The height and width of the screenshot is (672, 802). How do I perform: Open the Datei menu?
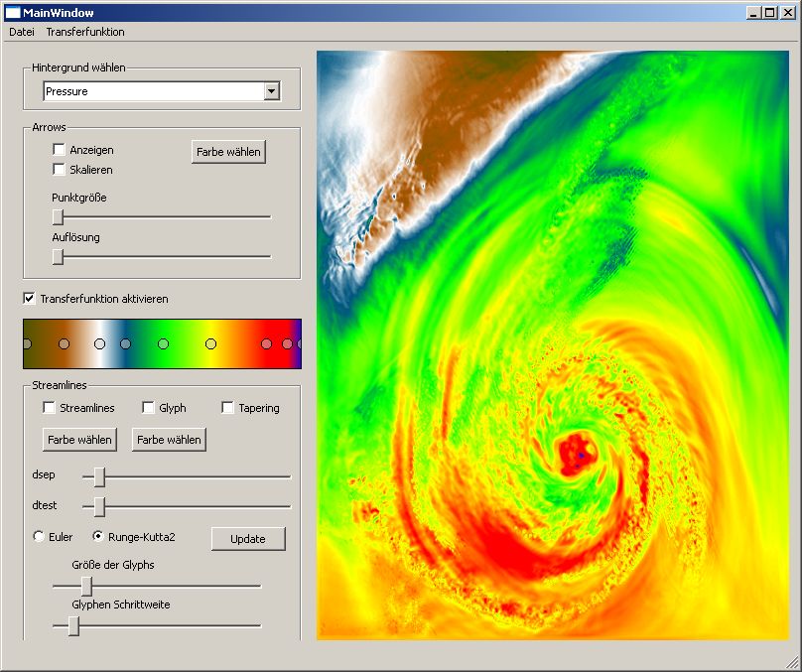[x=22, y=32]
